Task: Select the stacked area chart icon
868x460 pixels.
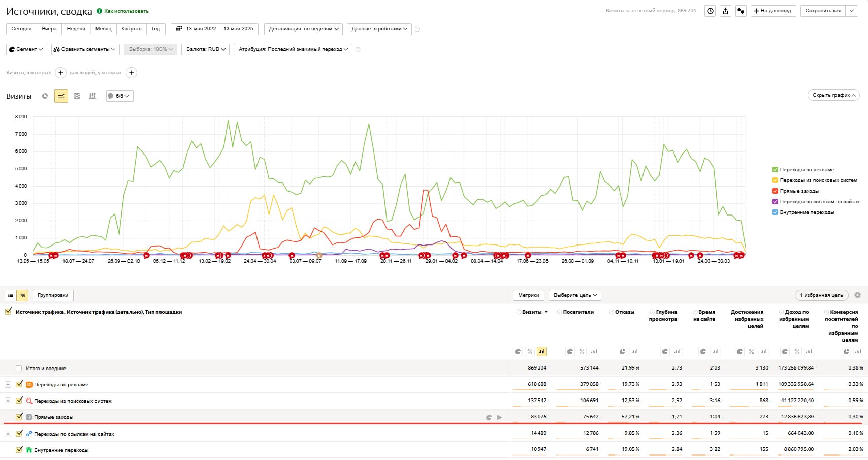Action: coord(77,96)
